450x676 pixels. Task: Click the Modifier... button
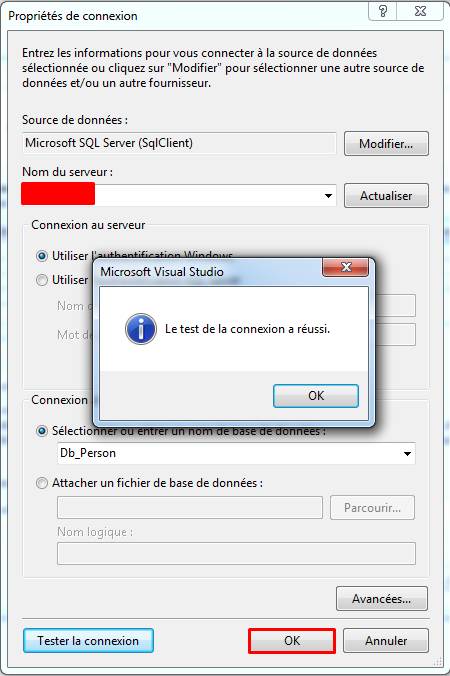coord(386,144)
